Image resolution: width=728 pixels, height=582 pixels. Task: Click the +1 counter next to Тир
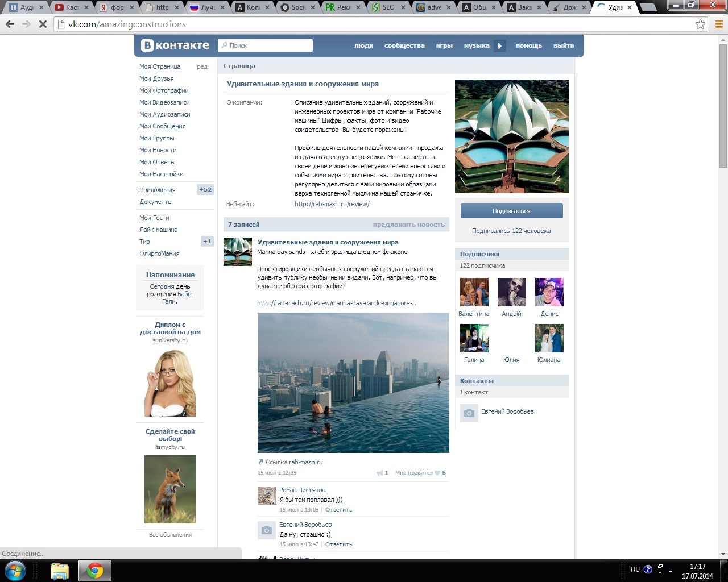coord(207,242)
